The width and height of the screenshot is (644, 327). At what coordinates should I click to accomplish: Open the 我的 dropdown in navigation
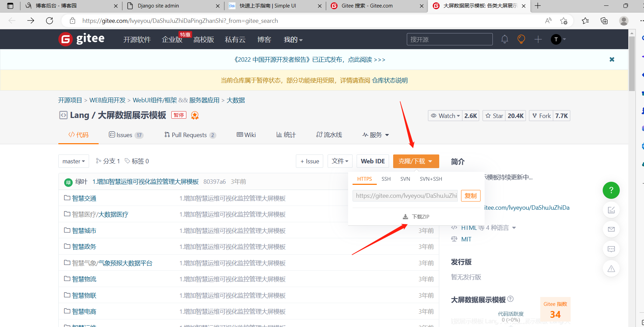[293, 40]
